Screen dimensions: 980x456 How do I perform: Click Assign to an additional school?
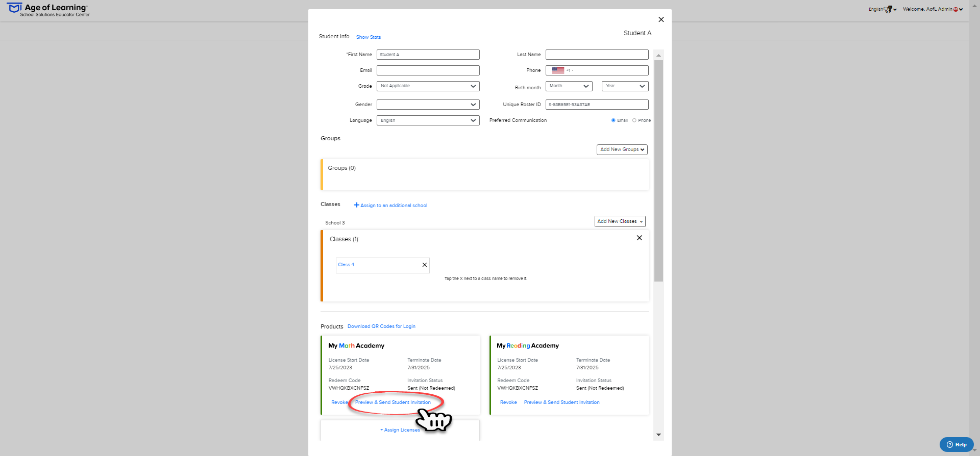391,206
